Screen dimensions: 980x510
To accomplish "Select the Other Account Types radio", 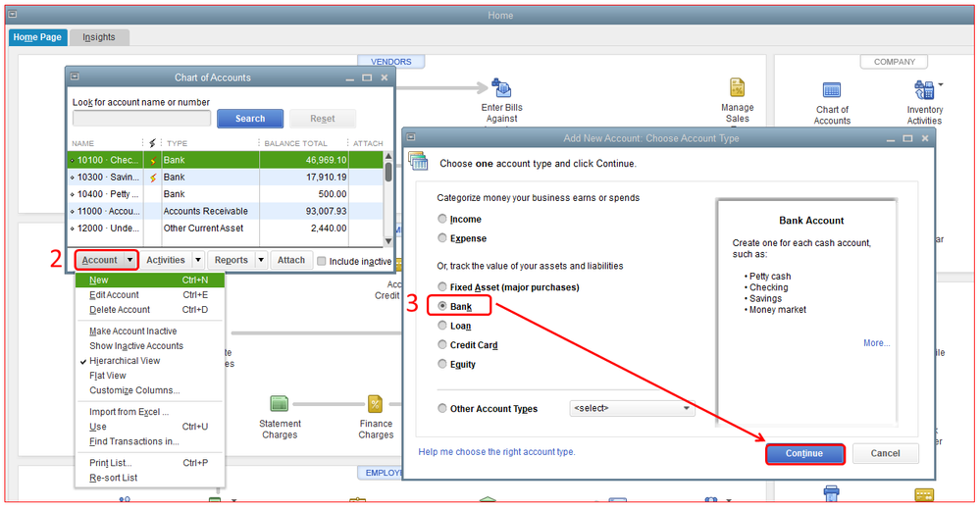I will 442,409.
